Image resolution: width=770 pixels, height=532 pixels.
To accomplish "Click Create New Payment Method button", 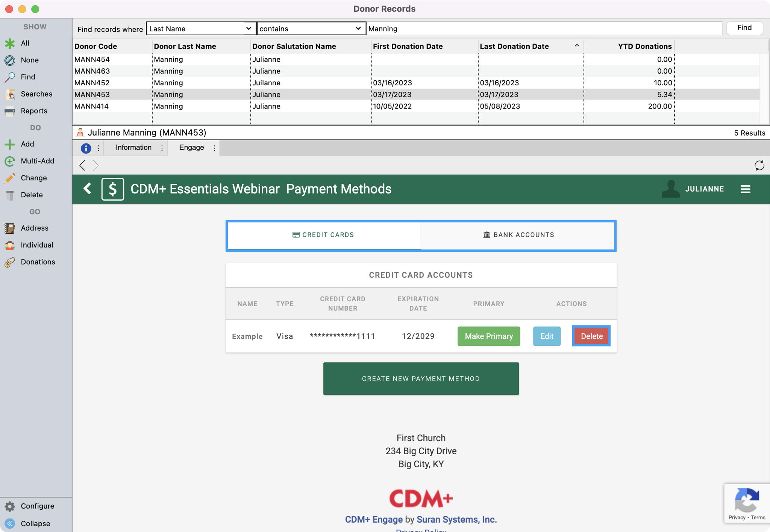I will coord(421,379).
